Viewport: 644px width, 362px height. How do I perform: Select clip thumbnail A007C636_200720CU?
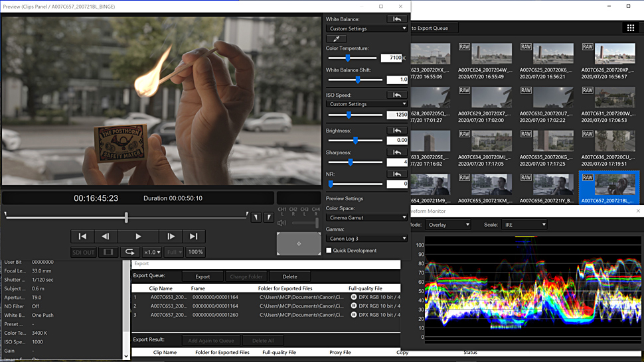click(x=614, y=141)
